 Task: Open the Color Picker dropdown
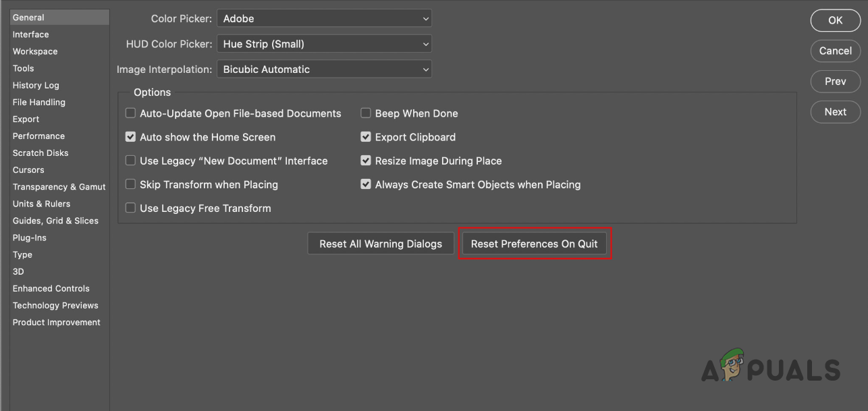(324, 18)
